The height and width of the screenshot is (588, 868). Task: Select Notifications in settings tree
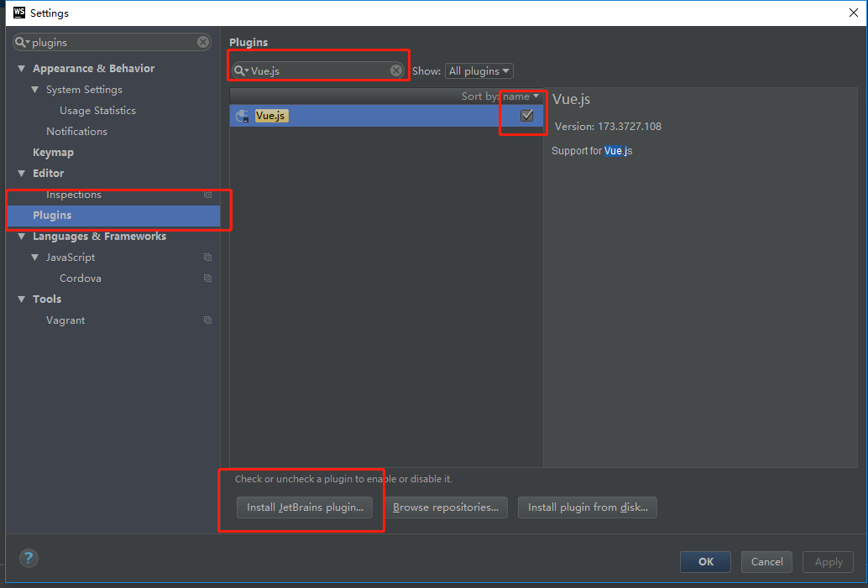pos(77,132)
